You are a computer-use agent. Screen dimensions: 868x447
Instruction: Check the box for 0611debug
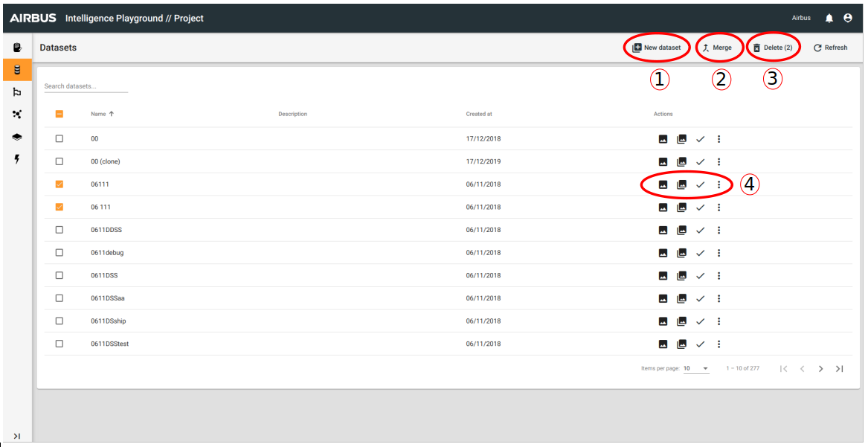[x=60, y=252]
